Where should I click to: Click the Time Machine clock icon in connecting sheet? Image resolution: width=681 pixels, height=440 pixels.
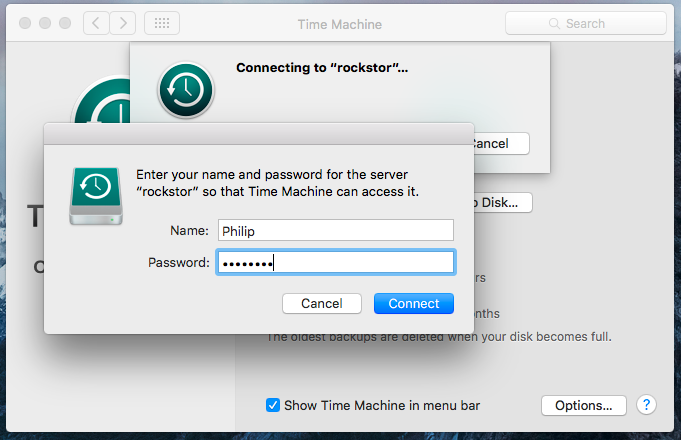(186, 90)
